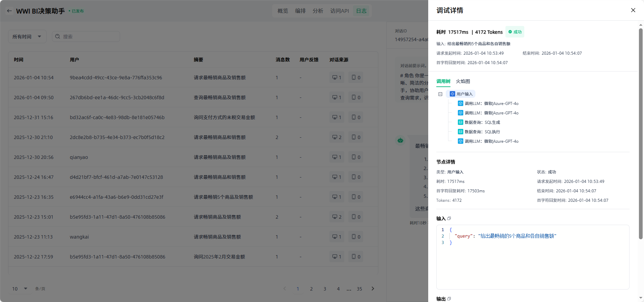Collapse the 用户输入 call tree
644x302 pixels.
pos(440,94)
